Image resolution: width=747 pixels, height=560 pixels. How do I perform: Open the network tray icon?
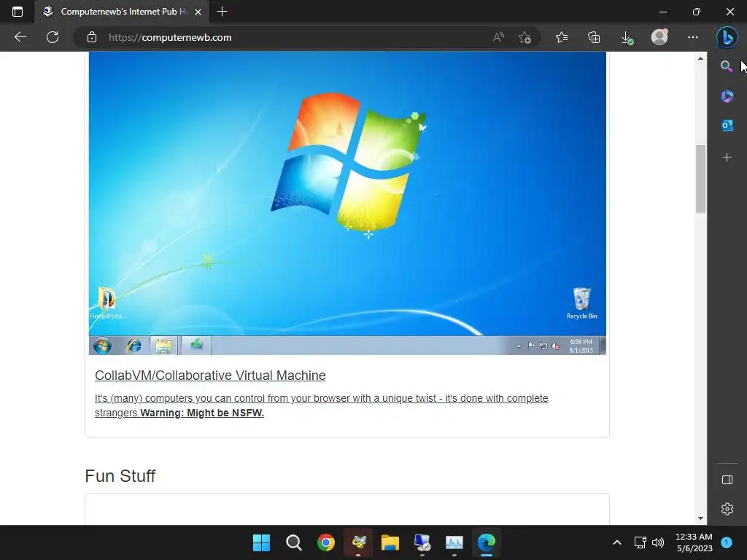pos(640,542)
